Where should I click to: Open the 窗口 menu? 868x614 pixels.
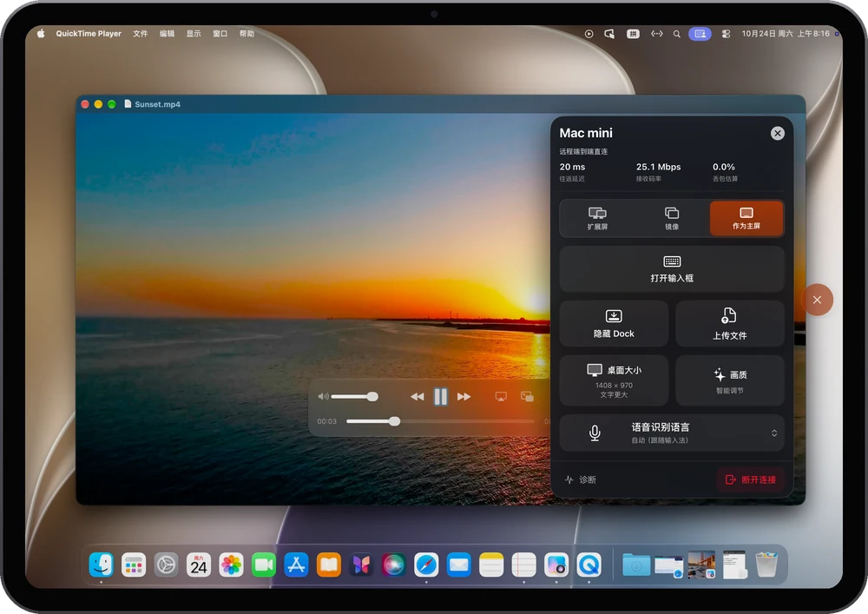click(x=220, y=33)
